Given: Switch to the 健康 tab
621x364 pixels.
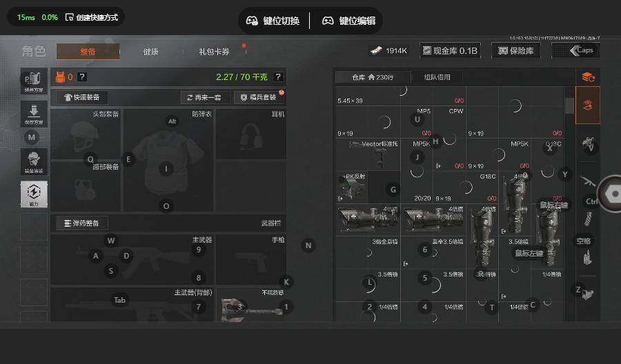Looking at the screenshot, I should pos(150,52).
